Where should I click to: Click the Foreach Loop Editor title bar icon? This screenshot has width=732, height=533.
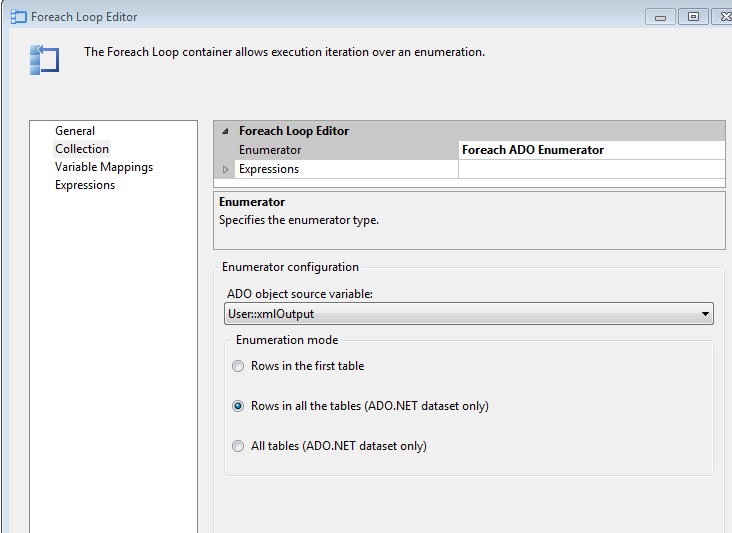coord(17,17)
